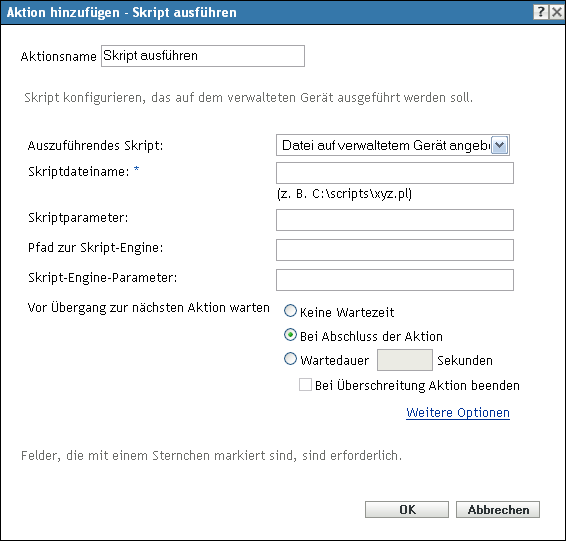This screenshot has height=541, width=566.
Task: Open help via the question mark icon
Action: click(541, 12)
